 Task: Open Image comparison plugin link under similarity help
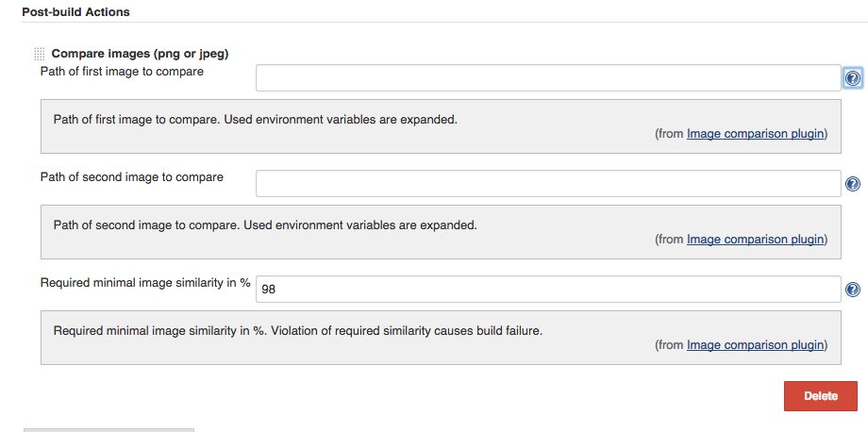[x=755, y=345]
